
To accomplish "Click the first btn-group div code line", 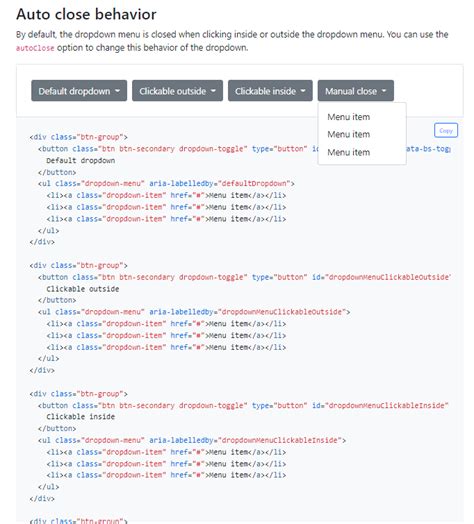I will click(79, 137).
